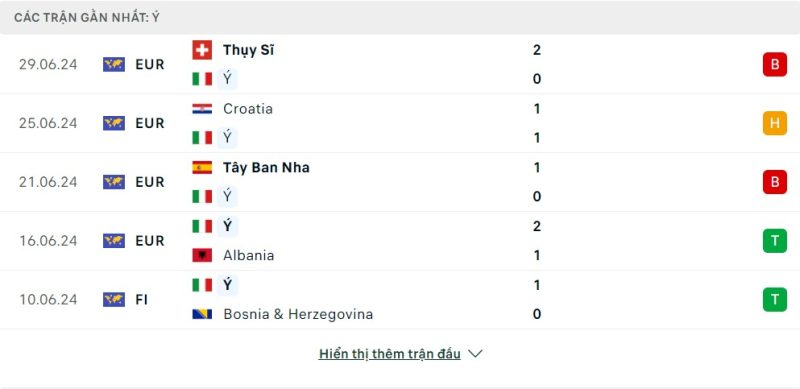Select the Croatia team name
The height and width of the screenshot is (389, 800).
(248, 109)
